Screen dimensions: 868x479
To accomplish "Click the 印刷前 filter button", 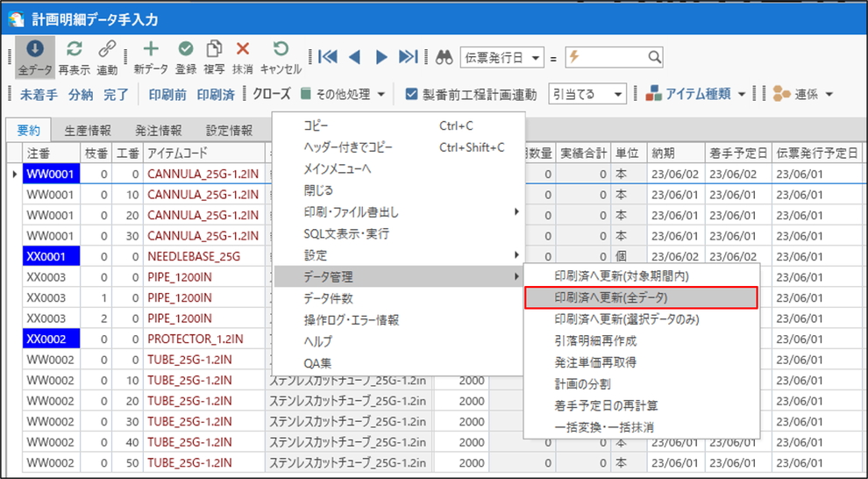I will pos(167,95).
